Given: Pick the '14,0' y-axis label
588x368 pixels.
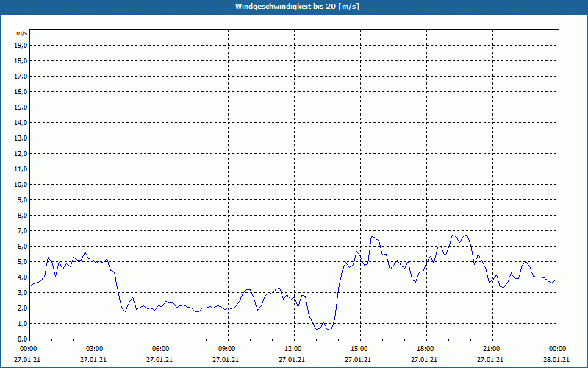Looking at the screenshot, I should (x=21, y=122).
